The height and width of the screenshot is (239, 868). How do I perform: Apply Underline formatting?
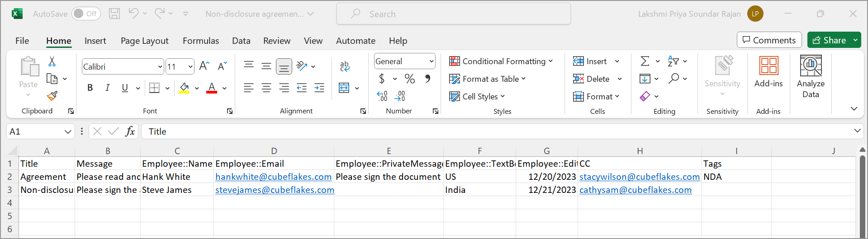[x=125, y=88]
